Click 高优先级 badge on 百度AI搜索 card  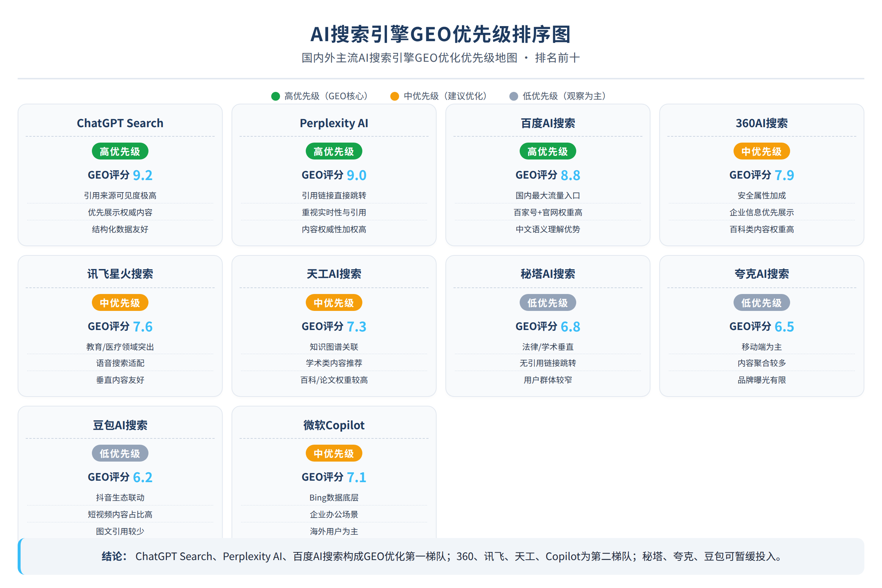point(548,151)
